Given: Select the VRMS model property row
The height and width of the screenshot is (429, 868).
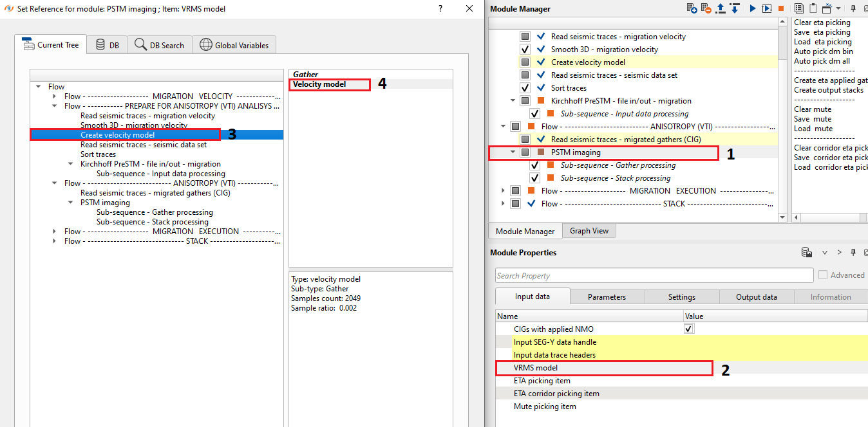Looking at the screenshot, I should tap(536, 368).
